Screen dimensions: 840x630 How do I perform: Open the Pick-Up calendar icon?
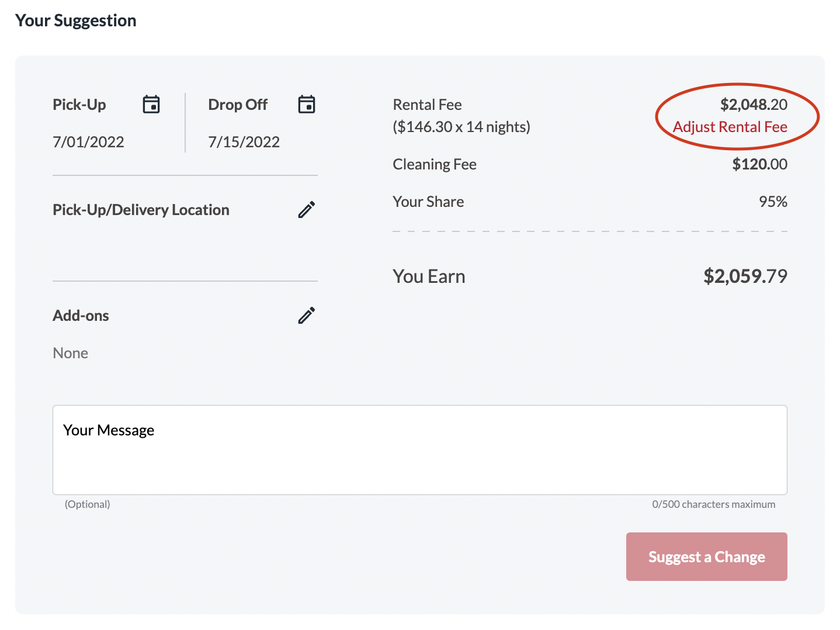[151, 105]
